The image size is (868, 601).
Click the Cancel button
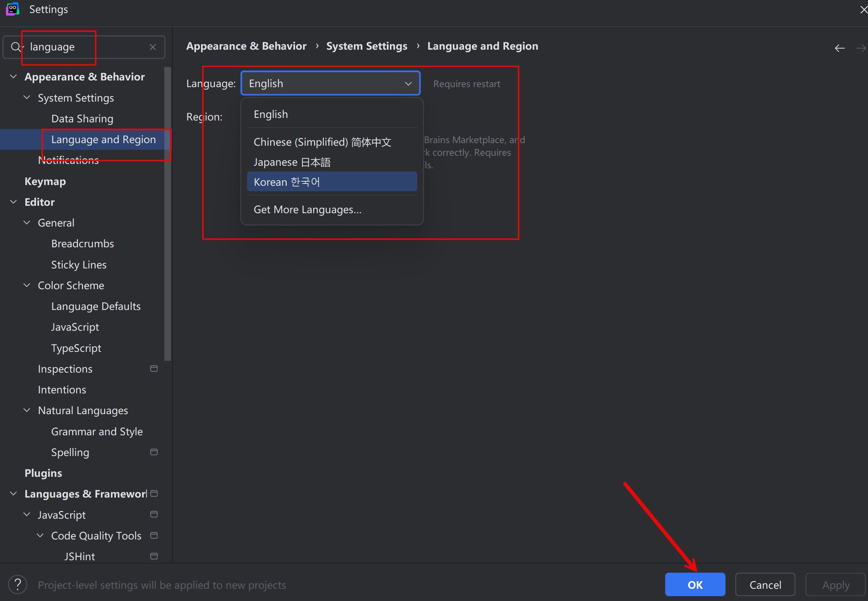point(765,585)
